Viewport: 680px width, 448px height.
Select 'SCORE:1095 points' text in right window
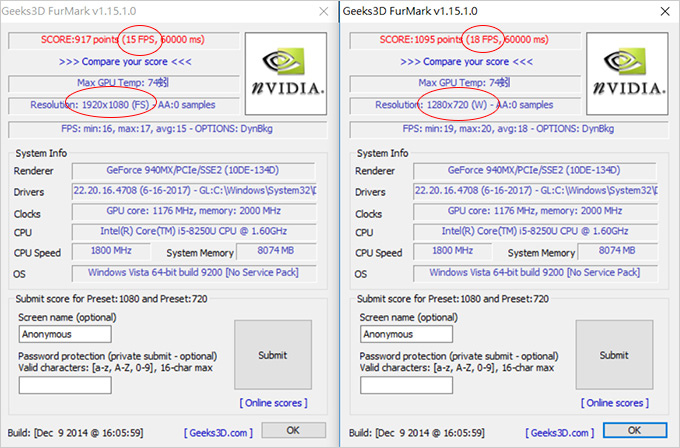(x=421, y=39)
